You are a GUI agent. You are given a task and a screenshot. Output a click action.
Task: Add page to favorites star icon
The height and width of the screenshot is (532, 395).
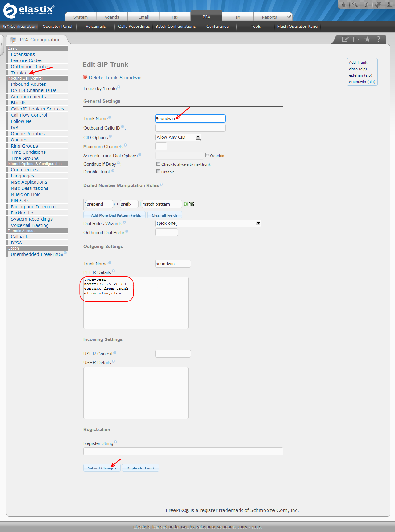[367, 39]
